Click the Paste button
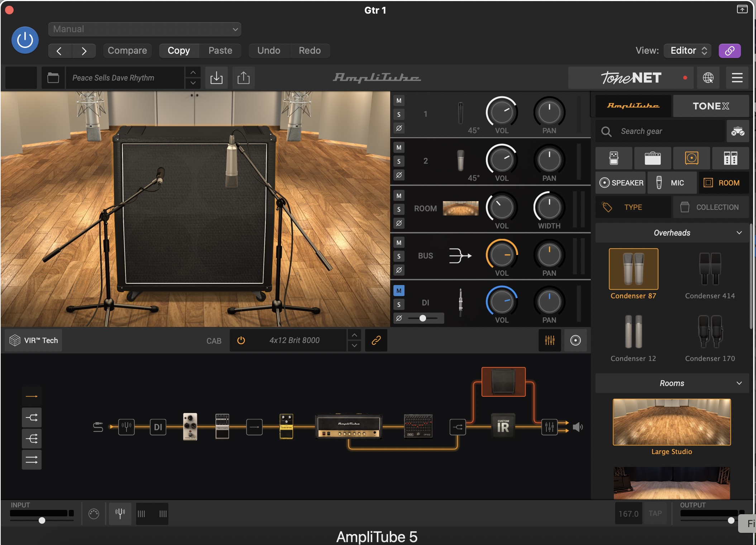Image resolution: width=756 pixels, height=545 pixels. point(220,50)
